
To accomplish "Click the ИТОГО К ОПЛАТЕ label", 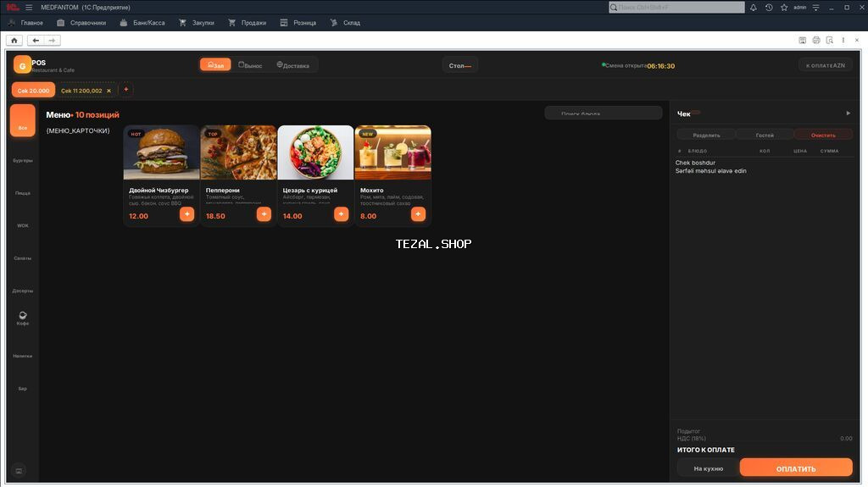I will 706,450.
